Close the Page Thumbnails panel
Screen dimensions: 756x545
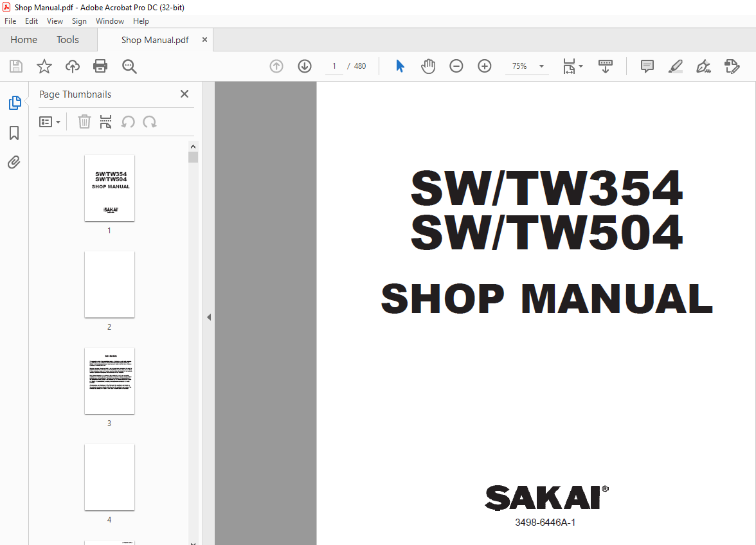pyautogui.click(x=184, y=94)
